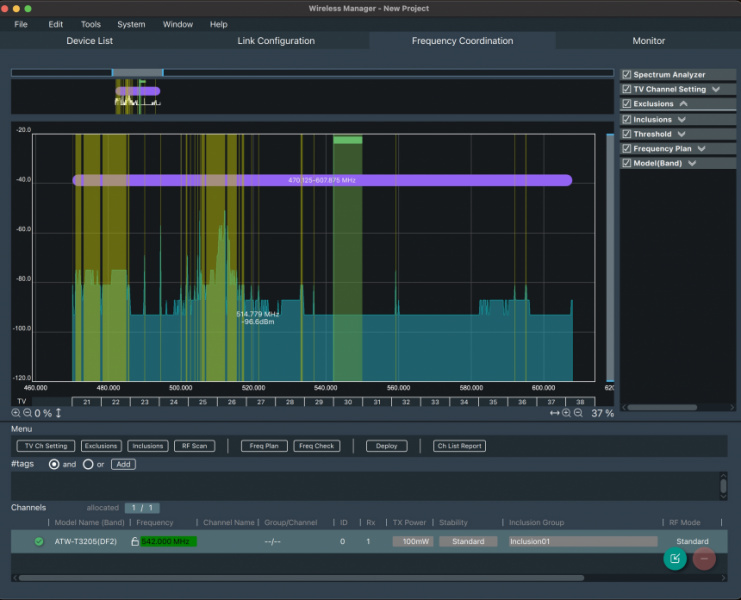The height and width of the screenshot is (600, 741).
Task: Click the vertical zoom-in magnifier icon
Action: 16,413
